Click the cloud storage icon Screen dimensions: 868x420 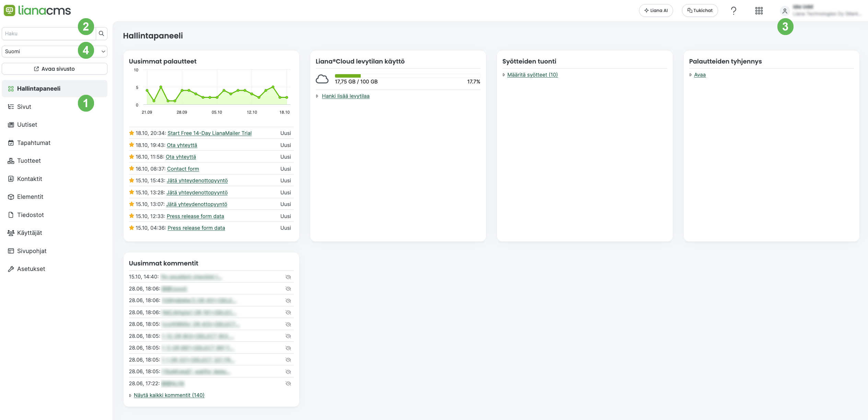click(322, 79)
